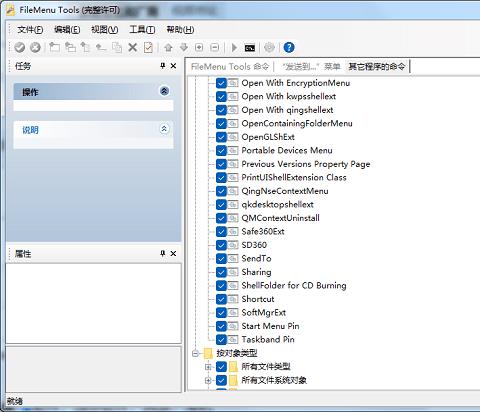Click the move down arrow toolbar icon
Viewport: 480px width, 412px height.
coord(184,48)
